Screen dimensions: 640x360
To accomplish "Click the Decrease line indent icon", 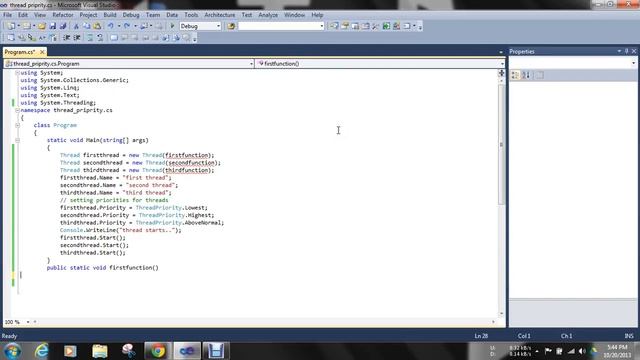I will (67, 38).
